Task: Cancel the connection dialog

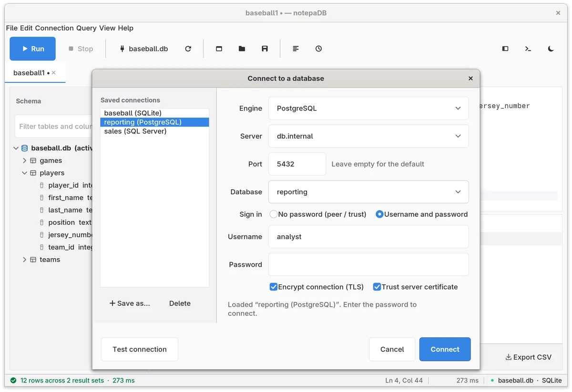Action: pyautogui.click(x=392, y=349)
